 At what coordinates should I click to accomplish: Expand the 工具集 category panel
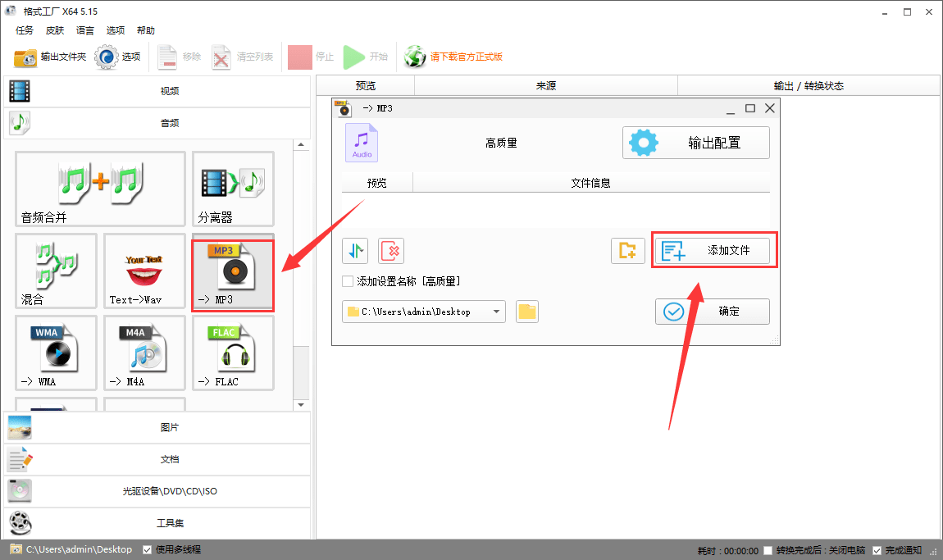(x=158, y=522)
